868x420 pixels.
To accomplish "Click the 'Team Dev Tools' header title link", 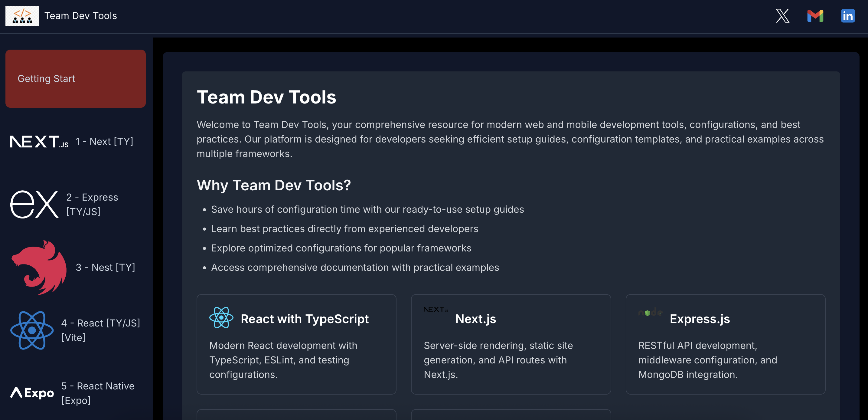I will point(80,16).
